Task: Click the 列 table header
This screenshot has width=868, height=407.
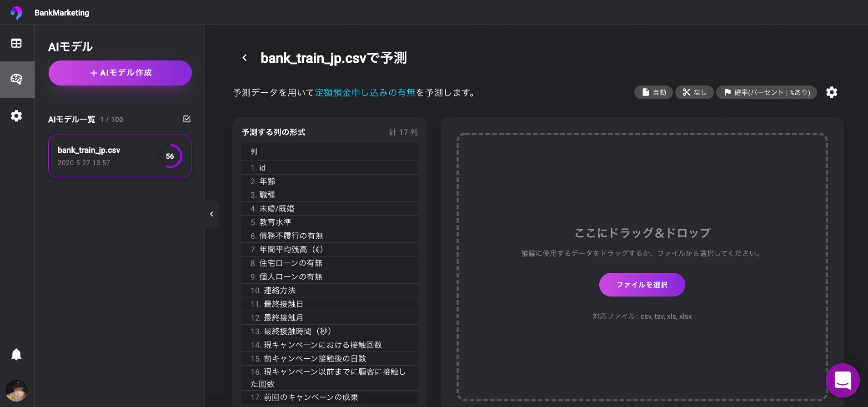Action: (x=330, y=152)
